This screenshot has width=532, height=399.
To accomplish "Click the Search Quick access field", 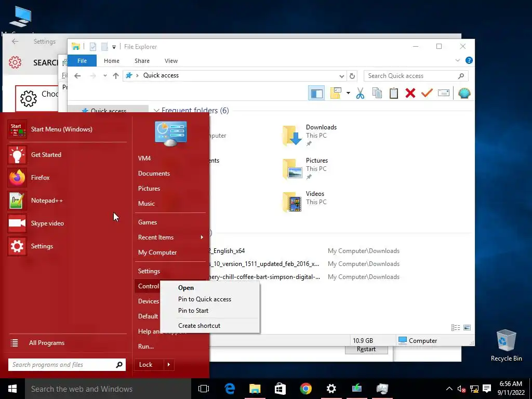I will click(416, 76).
